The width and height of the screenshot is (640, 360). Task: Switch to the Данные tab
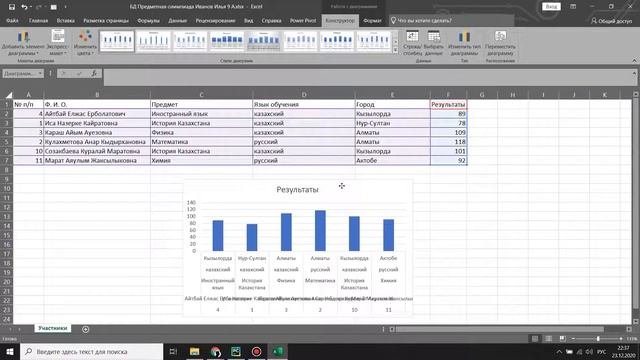pos(178,20)
